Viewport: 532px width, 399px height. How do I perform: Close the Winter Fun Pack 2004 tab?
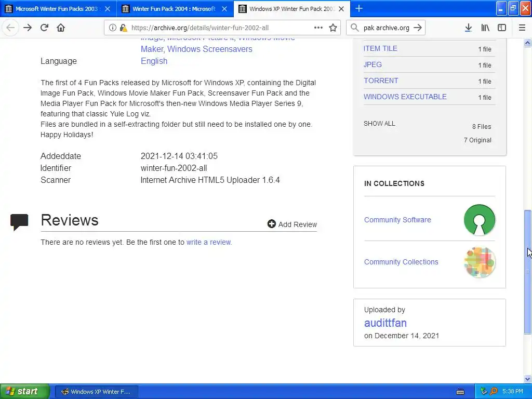click(x=224, y=9)
